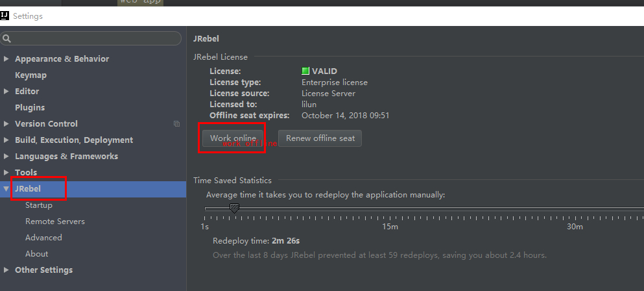Click the licensed-to name 'lilun'
Viewport: 644px width, 291px height.
309,105
